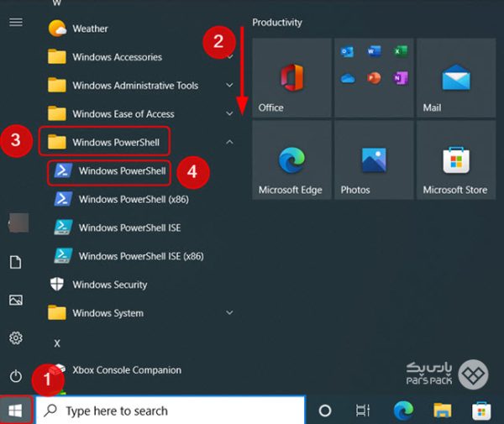Open the Mail tile
This screenshot has height=424, width=504.
pyautogui.click(x=454, y=78)
